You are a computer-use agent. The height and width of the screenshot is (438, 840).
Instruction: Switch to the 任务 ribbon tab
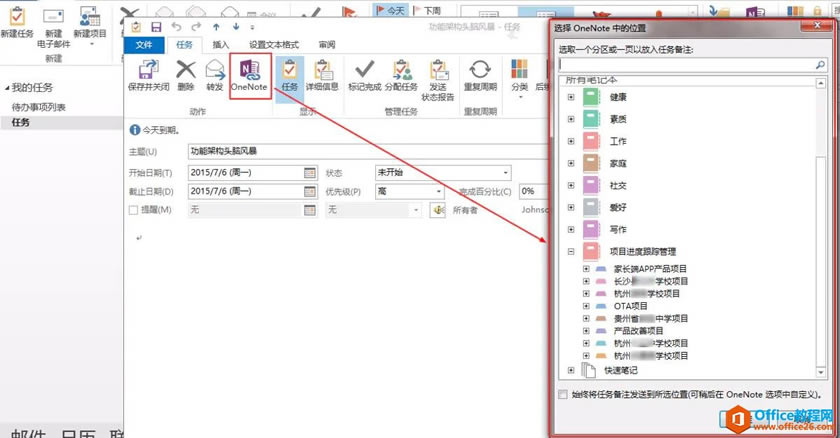[184, 45]
